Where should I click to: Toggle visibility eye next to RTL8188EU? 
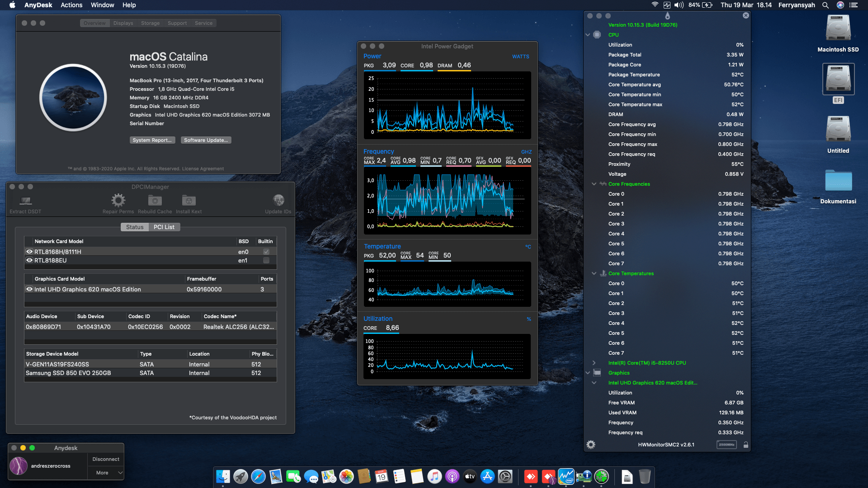(30, 260)
